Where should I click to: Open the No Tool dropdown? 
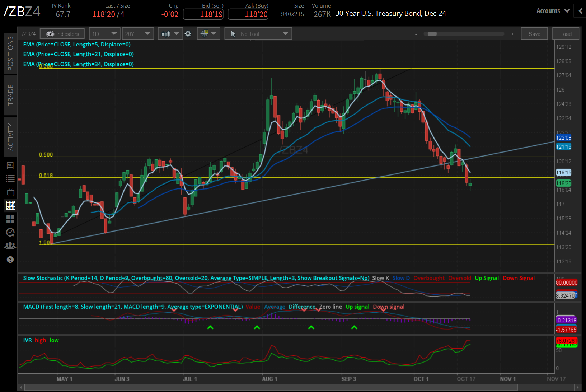(x=258, y=33)
